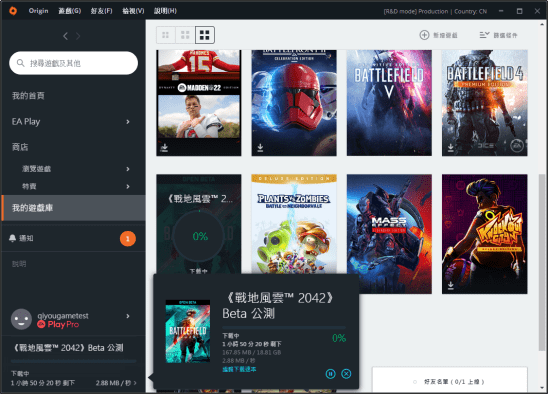Open the 好友(F) menu
Screen dimensions: 548x394
tap(101, 11)
